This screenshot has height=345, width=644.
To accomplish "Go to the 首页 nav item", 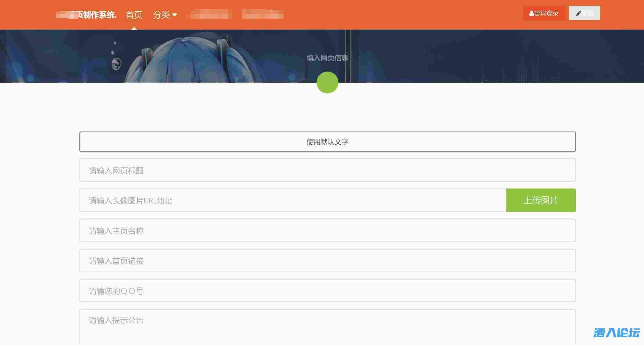I will click(x=134, y=15).
